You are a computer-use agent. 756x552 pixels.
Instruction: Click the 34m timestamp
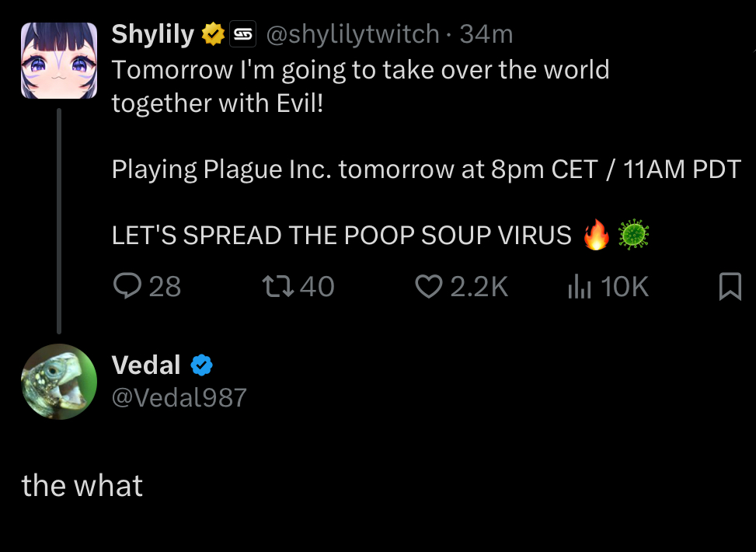(486, 34)
